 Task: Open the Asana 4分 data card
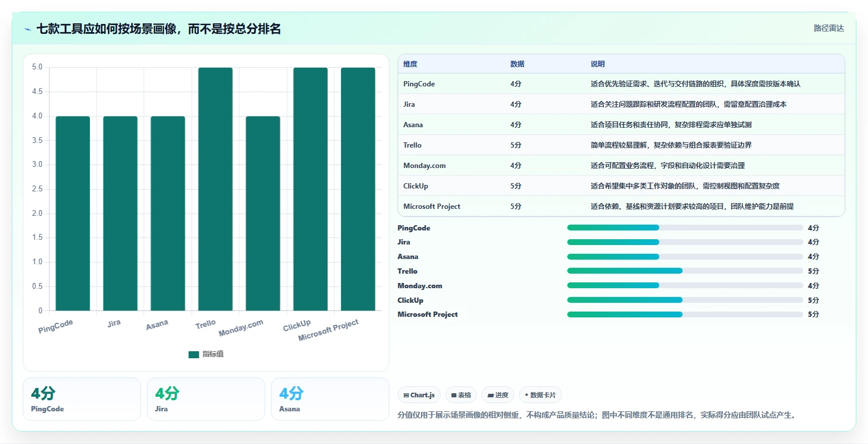(x=330, y=399)
